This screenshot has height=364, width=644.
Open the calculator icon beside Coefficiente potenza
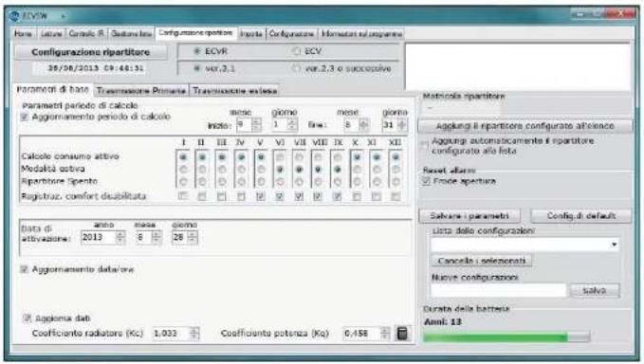tap(402, 334)
